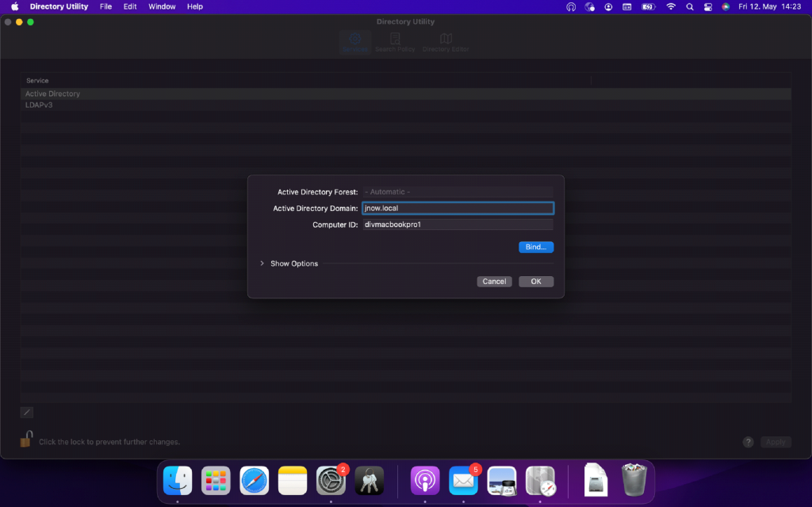The width and height of the screenshot is (812, 507).
Task: Open the File menu
Action: (x=105, y=6)
